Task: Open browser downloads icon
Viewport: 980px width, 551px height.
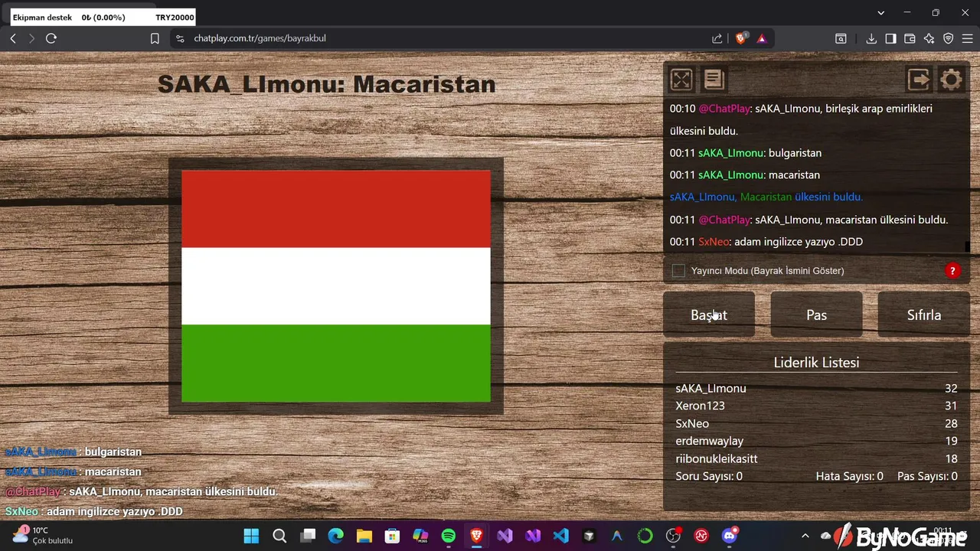Action: [x=871, y=38]
